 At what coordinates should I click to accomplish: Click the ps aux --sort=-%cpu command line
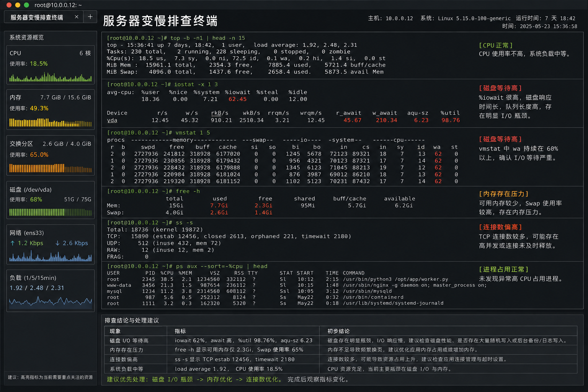pos(187,266)
